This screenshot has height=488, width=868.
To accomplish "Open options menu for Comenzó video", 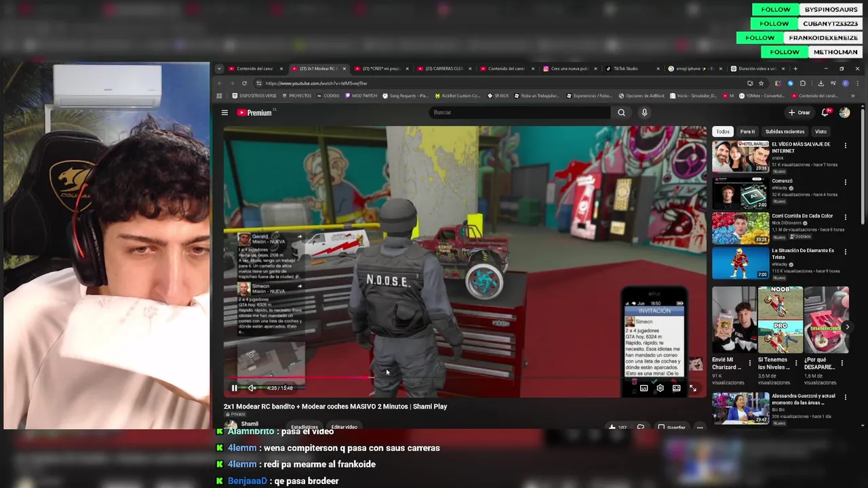I will coord(846,182).
